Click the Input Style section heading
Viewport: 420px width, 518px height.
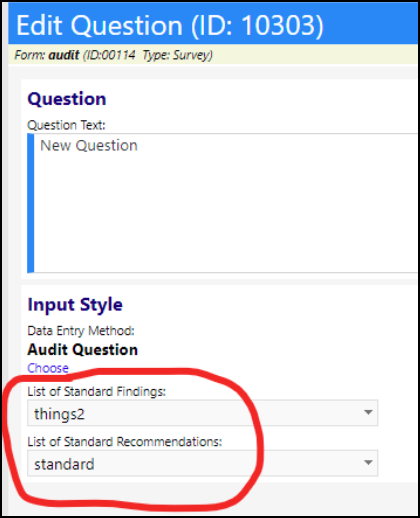[75, 305]
